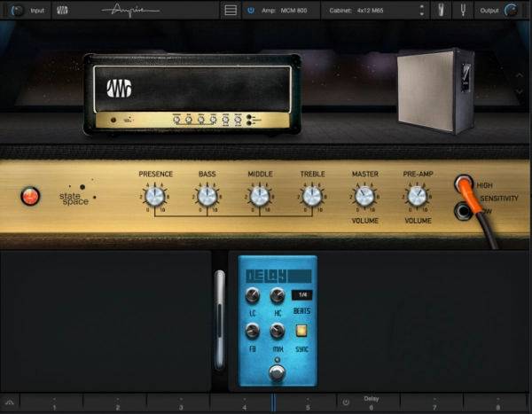Click the down chevron beside cabinet
The height and width of the screenshot is (414, 532).
coord(520,91)
